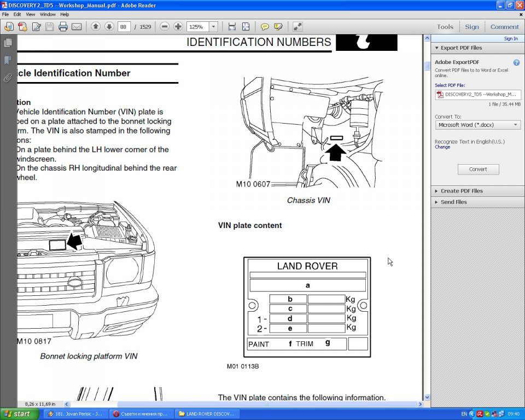Click the horizontal scrollbar thumb

(267, 404)
